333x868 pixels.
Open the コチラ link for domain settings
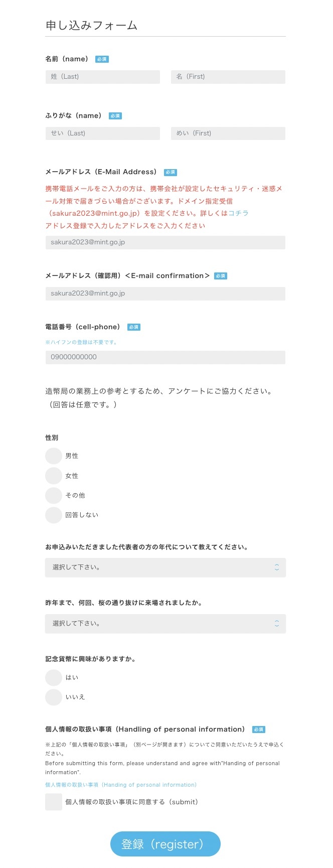(238, 213)
